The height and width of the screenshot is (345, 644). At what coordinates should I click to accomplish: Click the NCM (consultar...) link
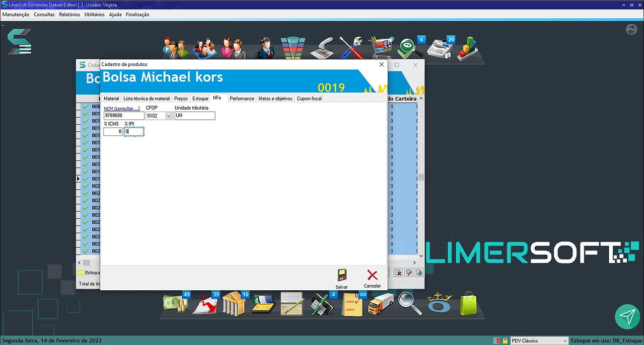coord(122,108)
